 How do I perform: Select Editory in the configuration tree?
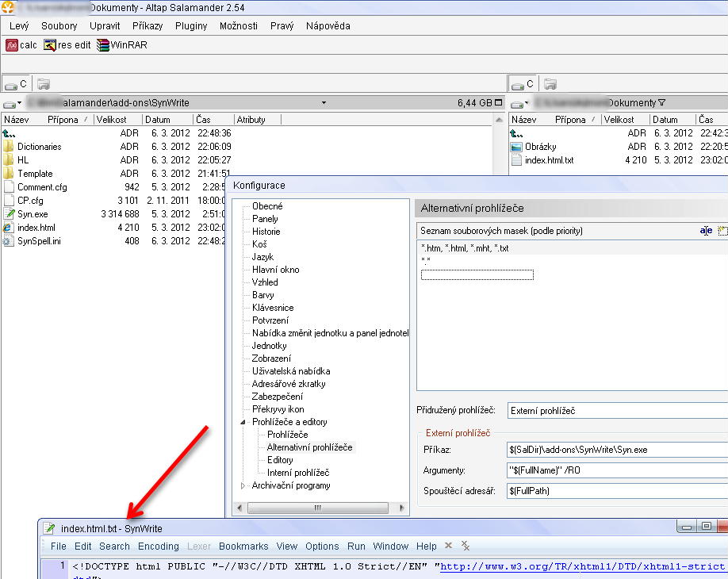(x=280, y=460)
